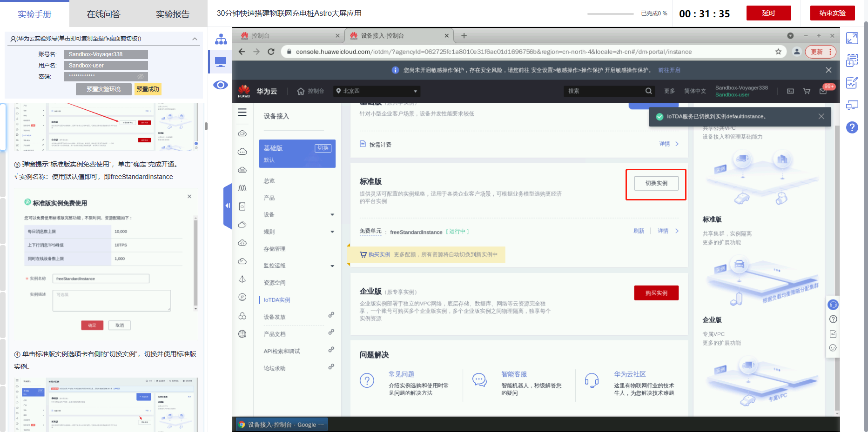The image size is (868, 432).
Task: Open the browser profile avatar icon
Action: click(x=797, y=52)
